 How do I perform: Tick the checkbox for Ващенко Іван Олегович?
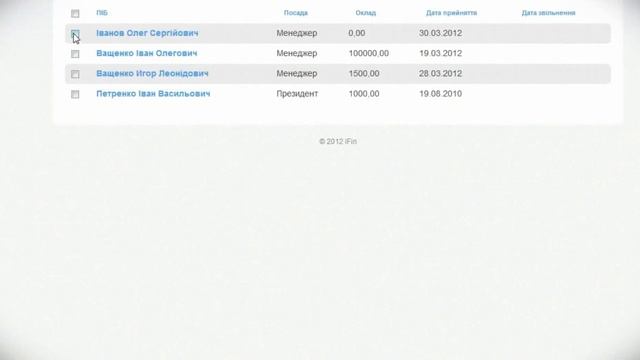pyautogui.click(x=75, y=54)
